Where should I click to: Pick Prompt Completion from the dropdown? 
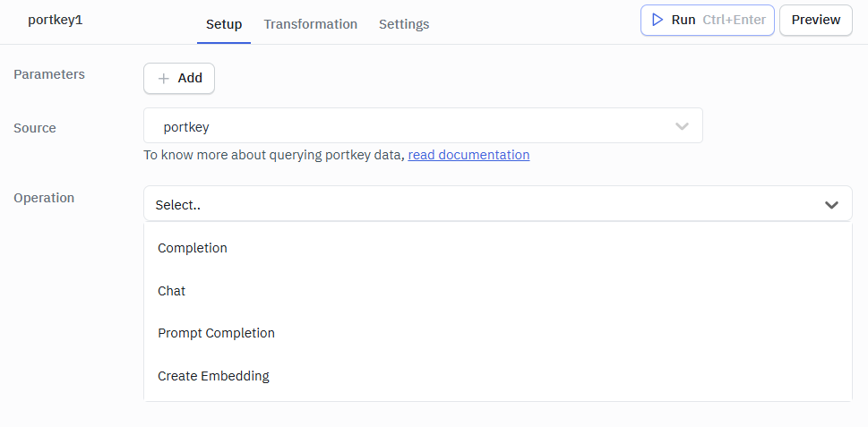click(x=498, y=333)
